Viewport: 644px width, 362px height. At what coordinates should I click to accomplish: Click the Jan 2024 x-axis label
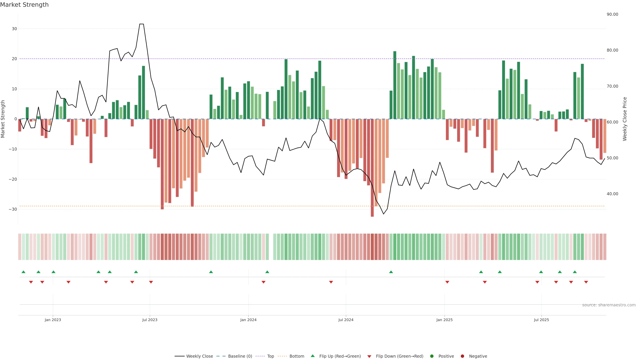pos(248,320)
